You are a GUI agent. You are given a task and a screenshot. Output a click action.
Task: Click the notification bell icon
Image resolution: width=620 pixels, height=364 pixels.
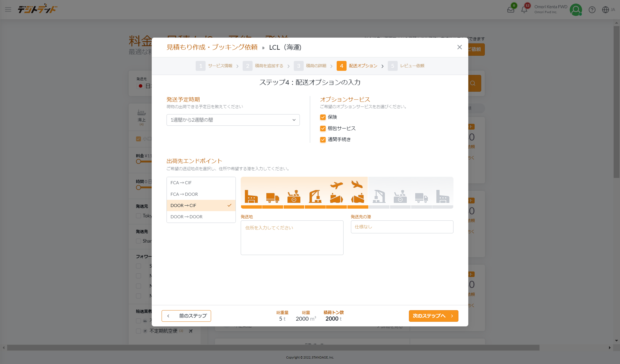524,10
